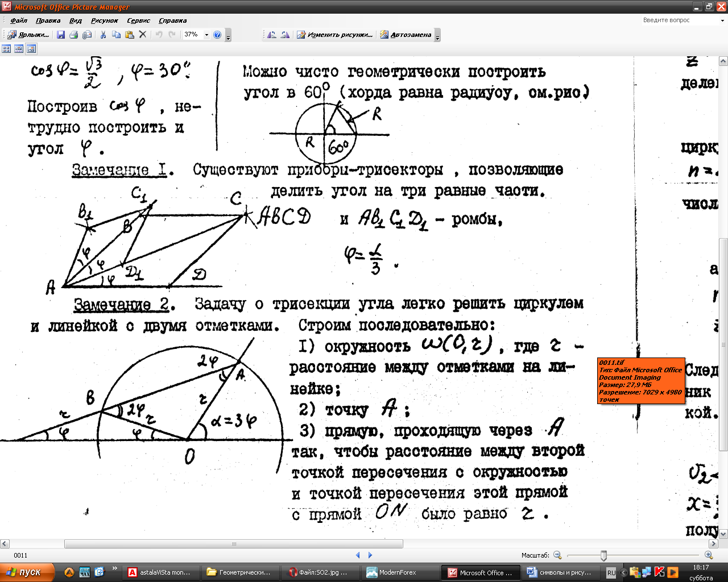This screenshot has width=728, height=582.
Task: Click the Delete X icon
Action: 143,35
